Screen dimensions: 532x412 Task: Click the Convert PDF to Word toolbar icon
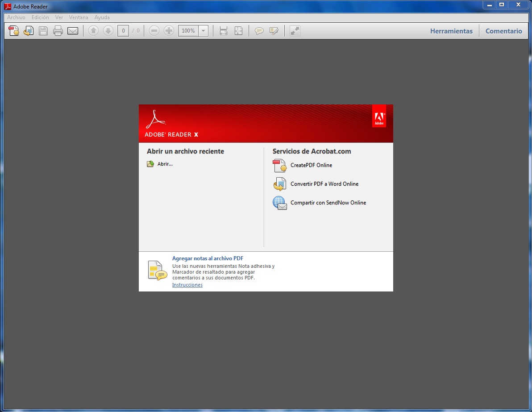click(29, 31)
